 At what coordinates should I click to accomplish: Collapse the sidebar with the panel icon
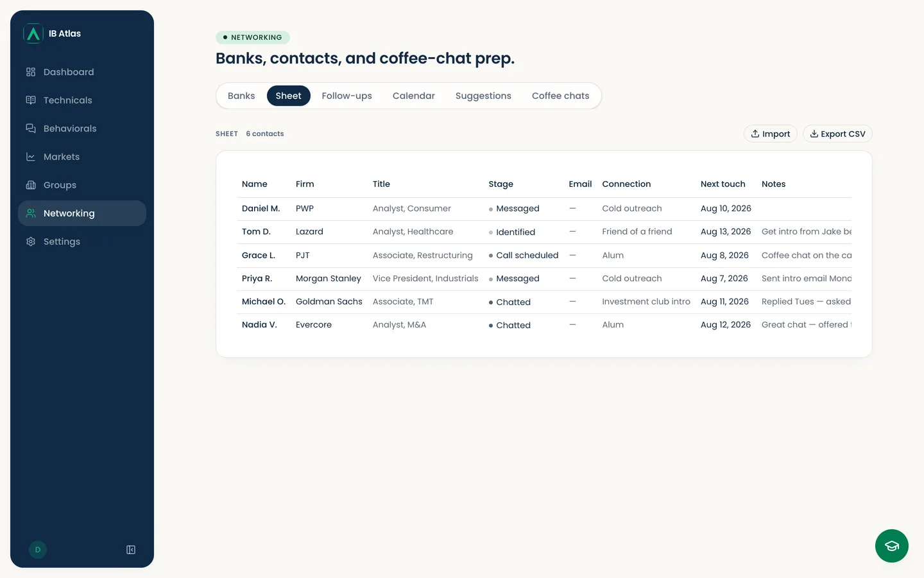pos(131,550)
